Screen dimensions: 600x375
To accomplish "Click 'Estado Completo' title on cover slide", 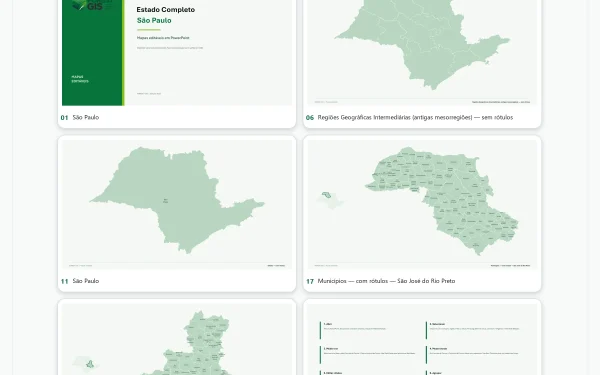I will (x=166, y=10).
